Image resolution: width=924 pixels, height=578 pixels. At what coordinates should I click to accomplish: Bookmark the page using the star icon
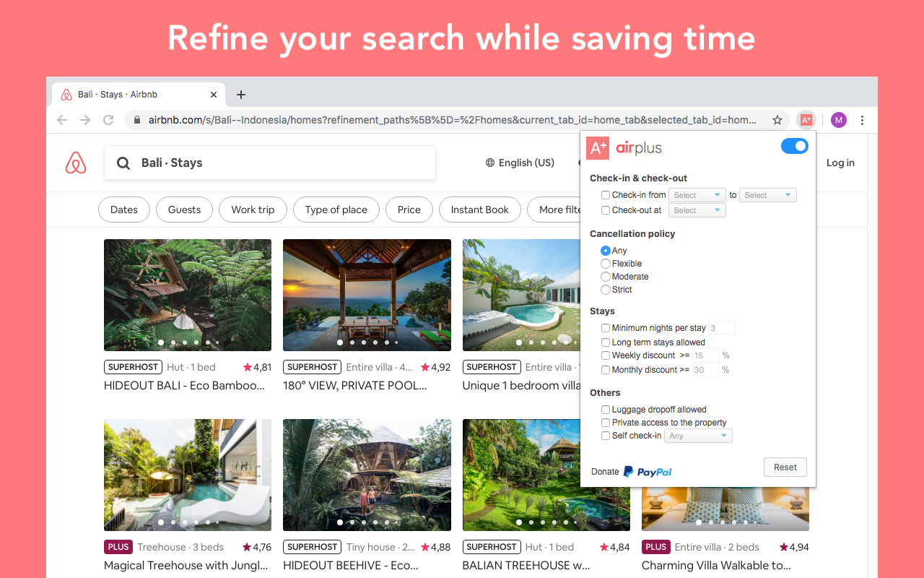[776, 119]
